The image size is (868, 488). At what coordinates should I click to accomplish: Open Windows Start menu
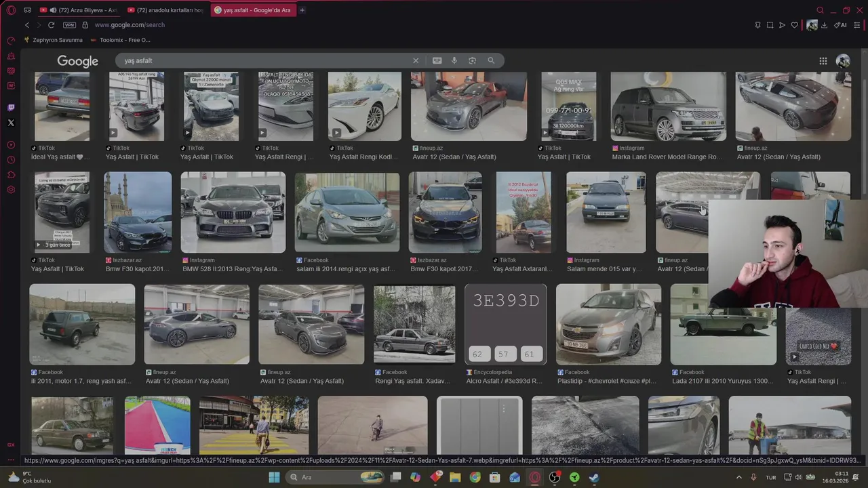coord(274,477)
